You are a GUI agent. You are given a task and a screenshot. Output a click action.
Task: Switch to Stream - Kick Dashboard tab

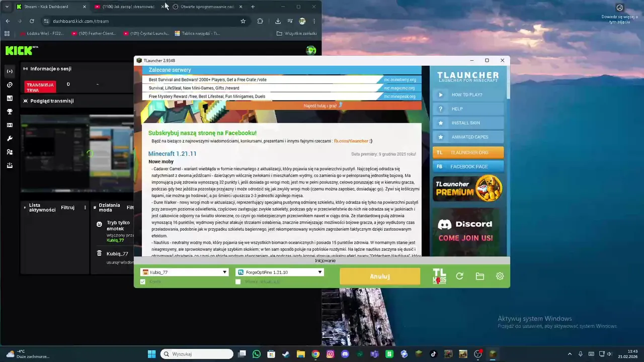pyautogui.click(x=50, y=7)
